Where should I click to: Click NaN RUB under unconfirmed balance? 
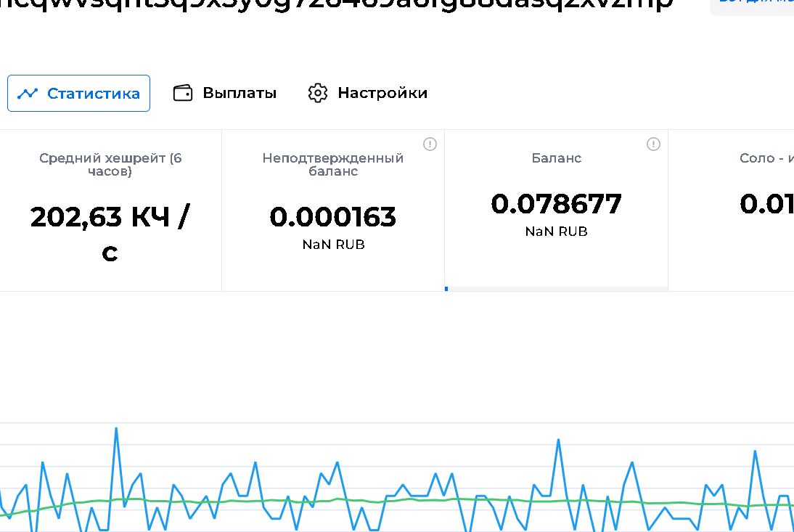click(x=333, y=245)
